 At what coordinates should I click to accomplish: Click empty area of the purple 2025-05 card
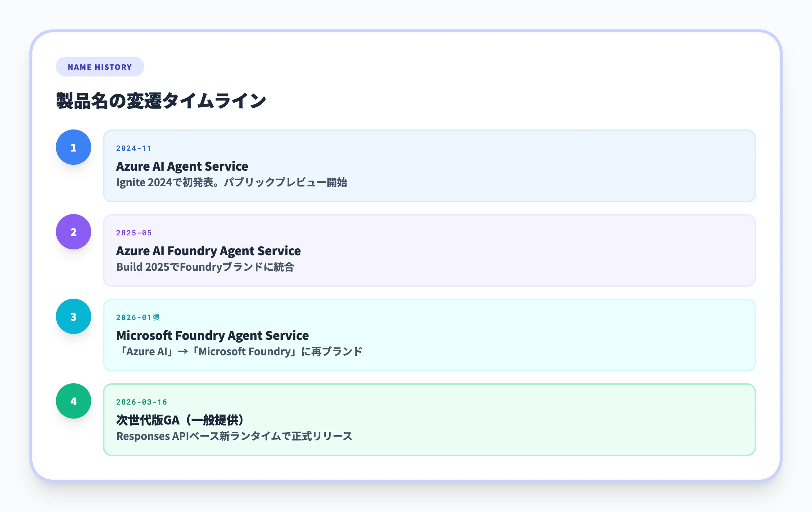pos(552,250)
